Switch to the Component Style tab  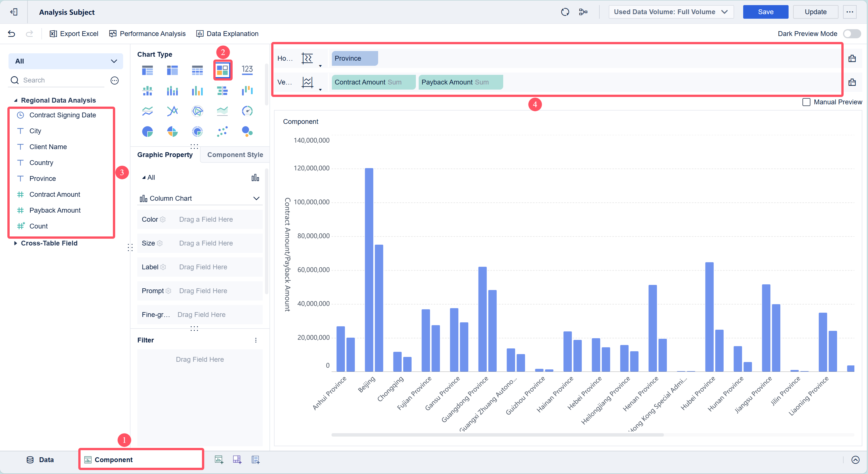coord(235,155)
